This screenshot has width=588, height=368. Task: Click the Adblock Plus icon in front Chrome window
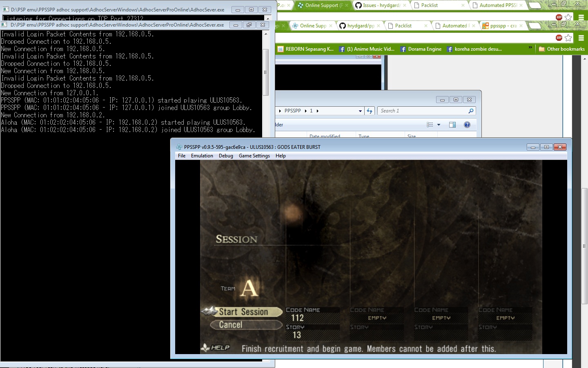[x=559, y=38]
